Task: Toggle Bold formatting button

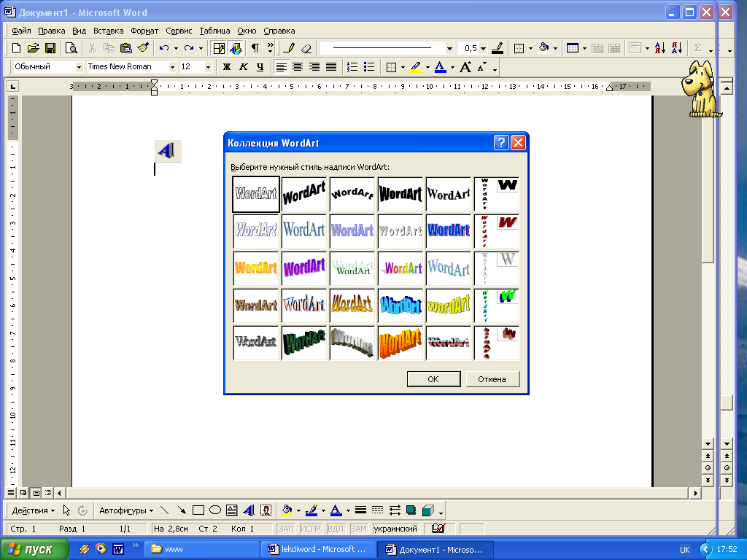Action: pos(227,67)
